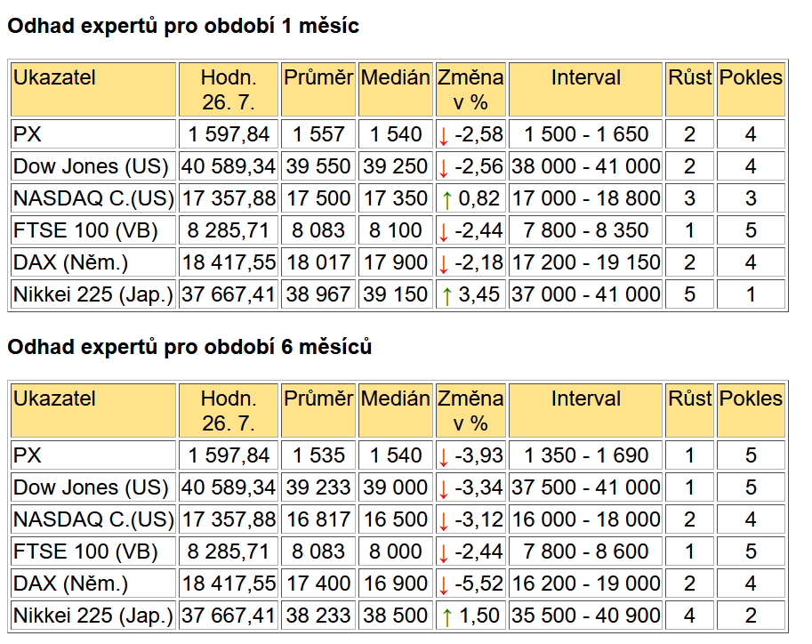Click red down arrow beside FTSE -2,44 in 6-month table
This screenshot has height=644, width=812.
tap(443, 553)
